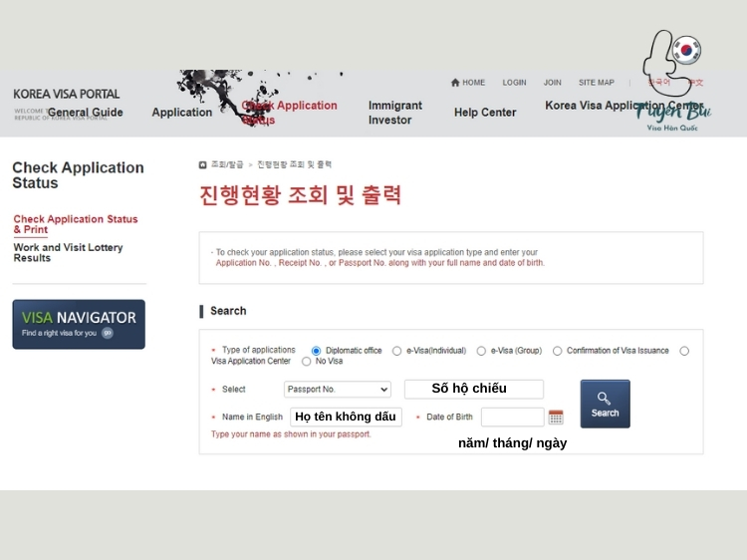Click the blue Search button

click(605, 404)
